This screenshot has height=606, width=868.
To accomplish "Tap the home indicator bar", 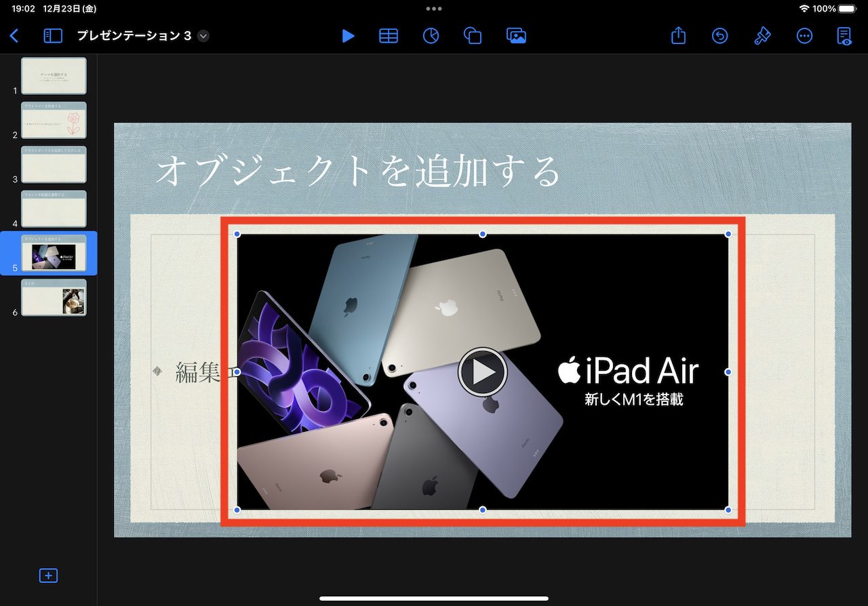I will [434, 599].
